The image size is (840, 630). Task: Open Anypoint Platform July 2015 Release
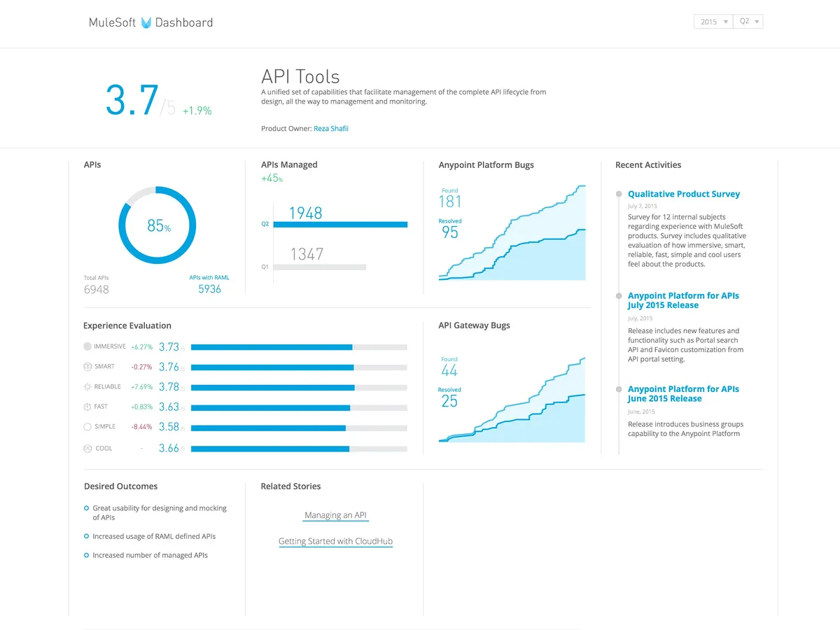coord(682,300)
